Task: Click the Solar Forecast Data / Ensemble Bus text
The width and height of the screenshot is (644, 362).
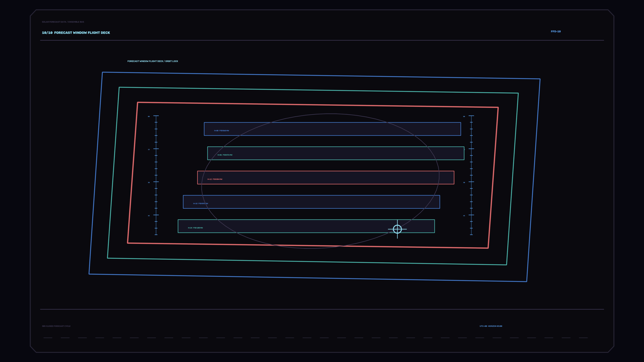Action: pyautogui.click(x=63, y=22)
